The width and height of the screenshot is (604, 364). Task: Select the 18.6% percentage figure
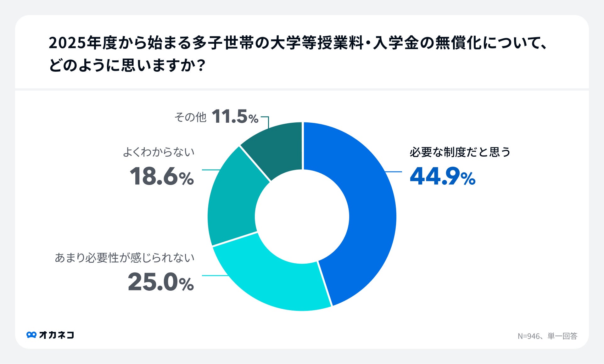pos(162,176)
